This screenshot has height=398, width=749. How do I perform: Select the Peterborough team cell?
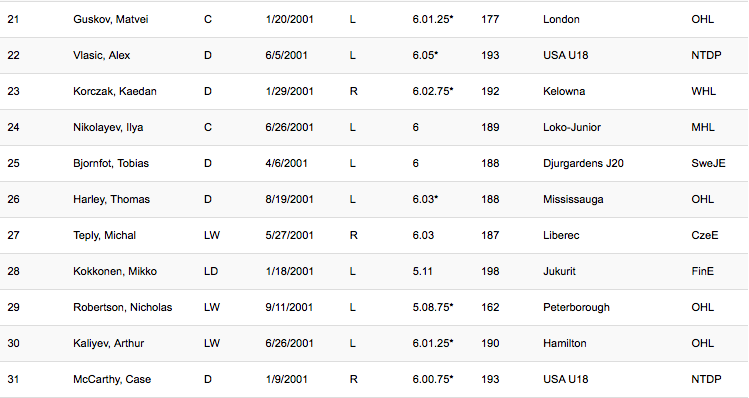point(576,307)
